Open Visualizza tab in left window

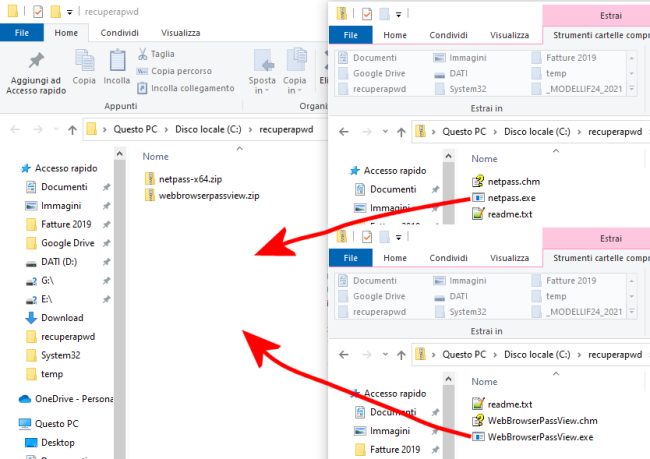[x=180, y=33]
